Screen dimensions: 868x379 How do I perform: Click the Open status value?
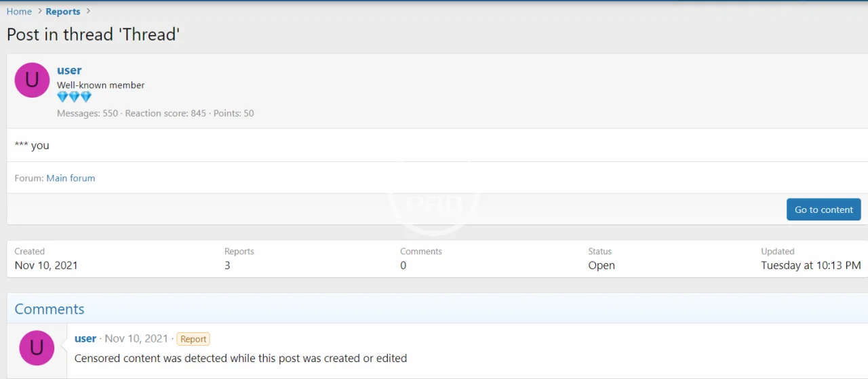pos(601,265)
